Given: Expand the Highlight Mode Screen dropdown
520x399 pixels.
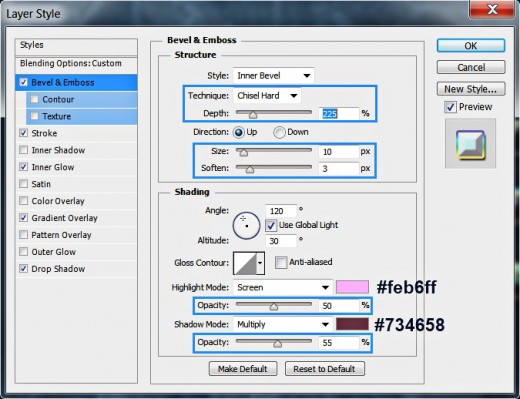Looking at the screenshot, I should [x=283, y=287].
